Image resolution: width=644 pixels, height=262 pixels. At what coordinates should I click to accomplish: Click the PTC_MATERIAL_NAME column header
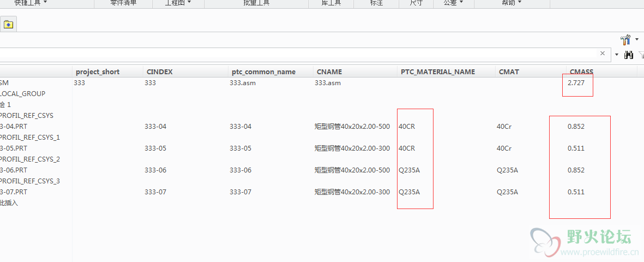click(x=438, y=72)
